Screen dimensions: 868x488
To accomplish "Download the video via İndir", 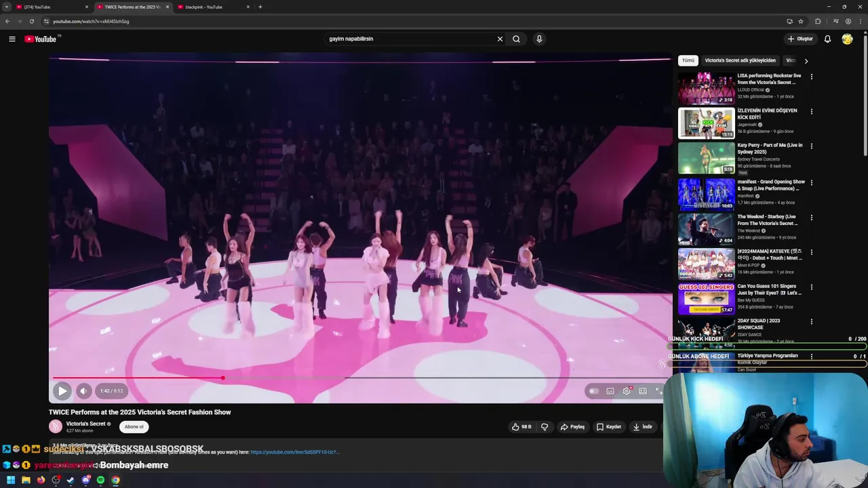I will tap(643, 427).
